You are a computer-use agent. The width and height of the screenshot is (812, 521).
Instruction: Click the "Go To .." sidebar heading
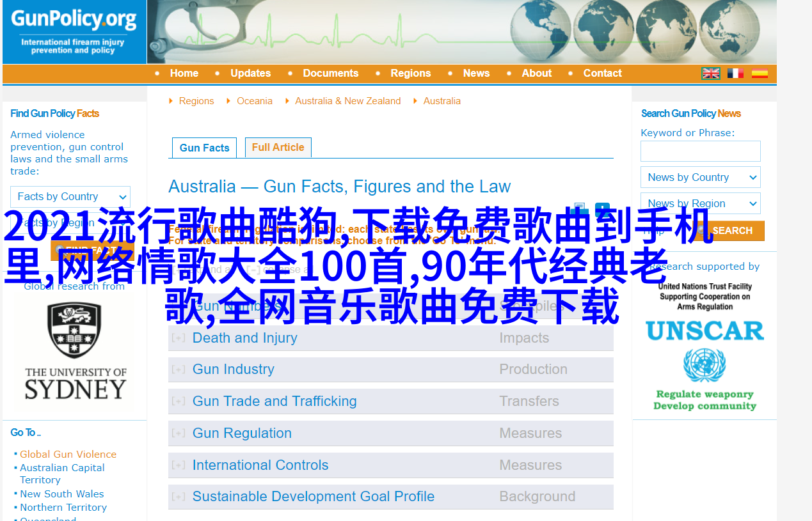click(x=26, y=433)
